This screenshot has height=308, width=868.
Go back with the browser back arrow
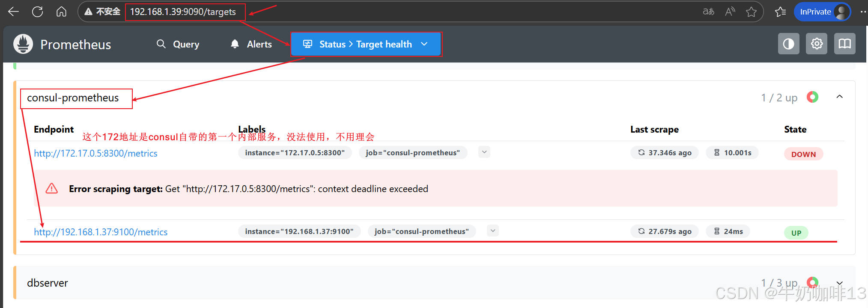pyautogui.click(x=14, y=12)
